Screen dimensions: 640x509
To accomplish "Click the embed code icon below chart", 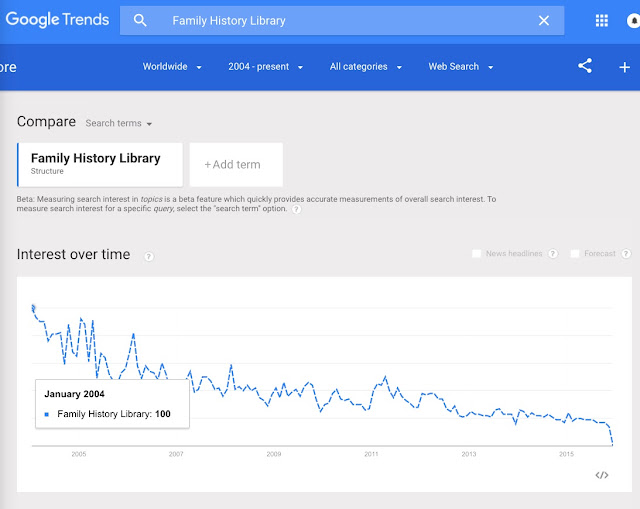I will (602, 475).
